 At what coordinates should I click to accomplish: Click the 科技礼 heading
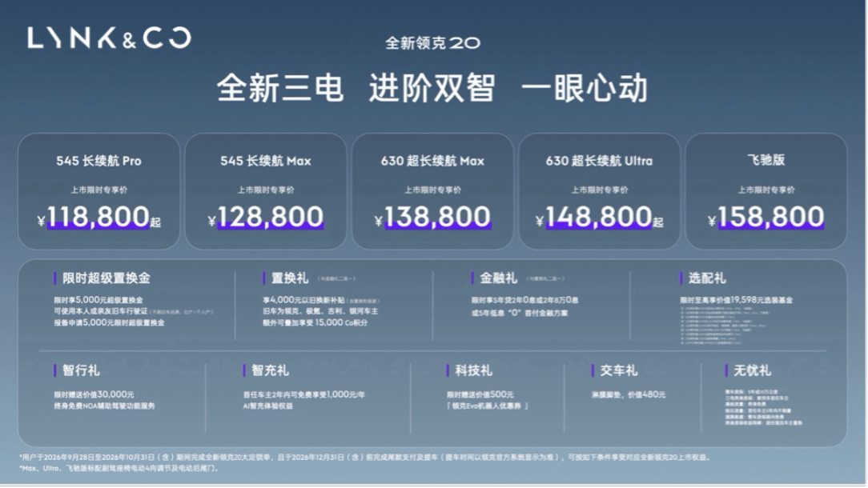pos(473,370)
